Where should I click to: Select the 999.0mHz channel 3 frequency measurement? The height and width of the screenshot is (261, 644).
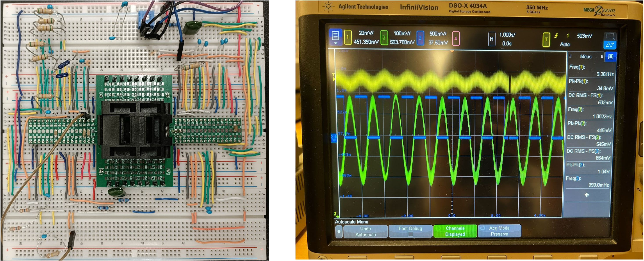[x=587, y=182]
